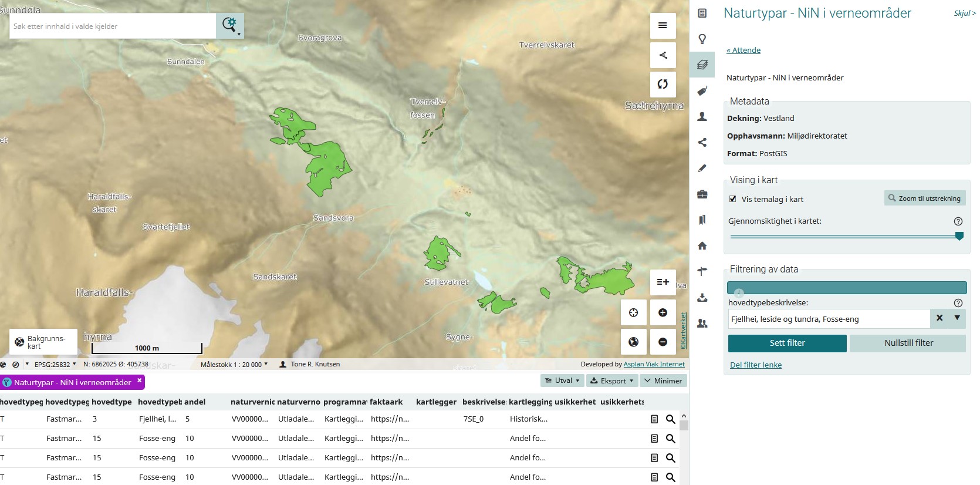The image size is (980, 485).
Task: Open the Utval dropdown
Action: (x=562, y=380)
